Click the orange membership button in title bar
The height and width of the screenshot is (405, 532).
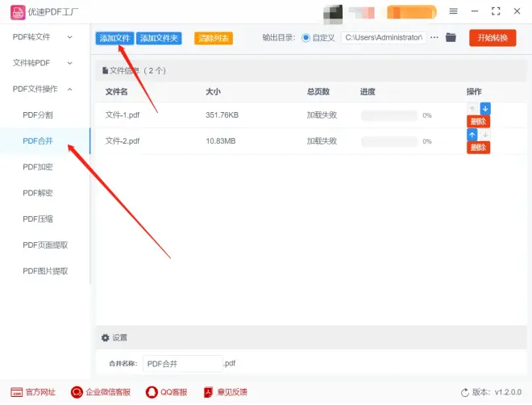click(x=412, y=12)
